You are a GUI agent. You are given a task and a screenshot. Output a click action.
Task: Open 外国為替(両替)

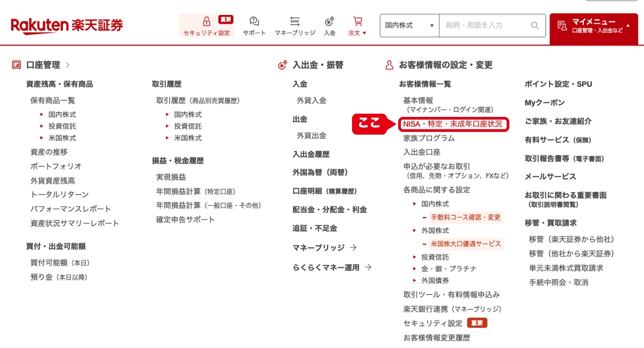coord(320,172)
